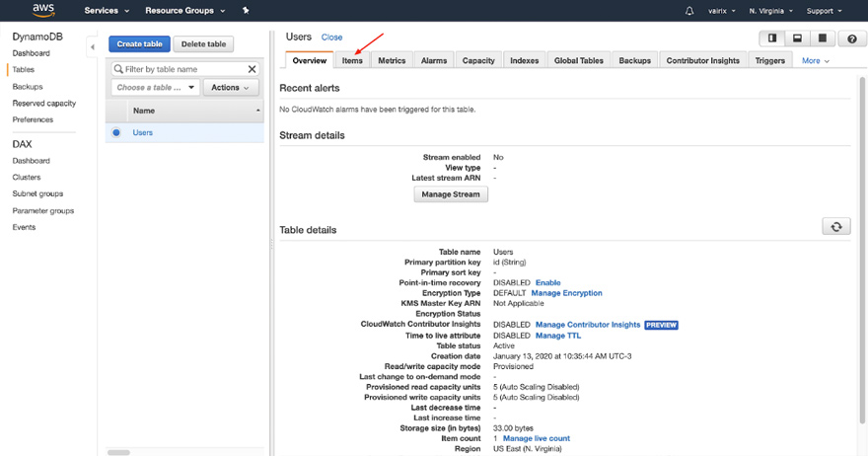Screen dimensions: 868x456
Task: Open Reserved capacity in sidebar
Action: [x=44, y=103]
